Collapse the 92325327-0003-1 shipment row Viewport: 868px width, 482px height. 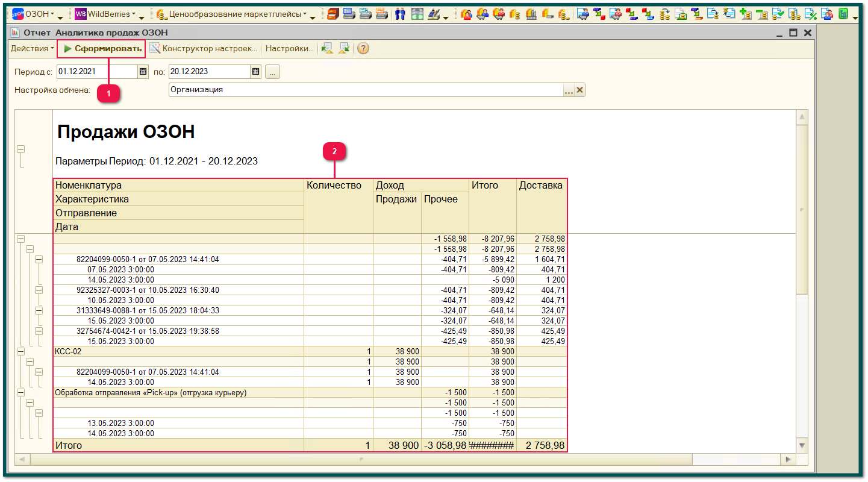tap(39, 290)
